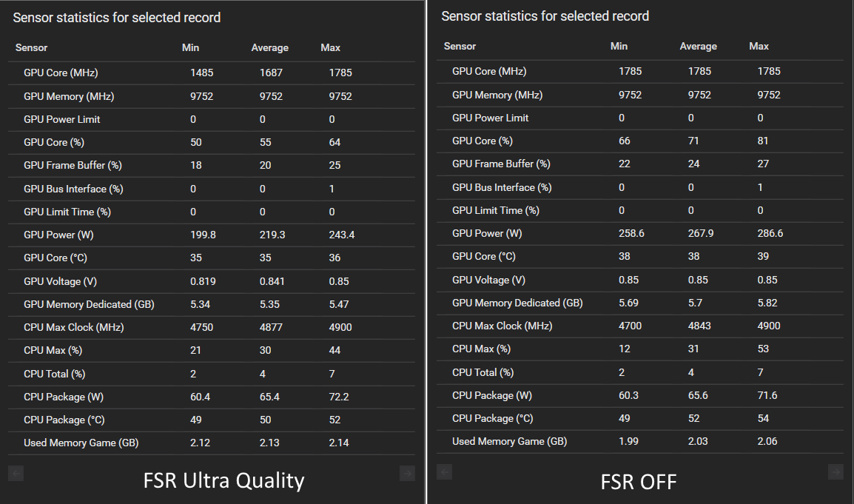The height and width of the screenshot is (504, 854).
Task: Sort by Max column in FSR Ultra Quality panel
Action: click(330, 47)
